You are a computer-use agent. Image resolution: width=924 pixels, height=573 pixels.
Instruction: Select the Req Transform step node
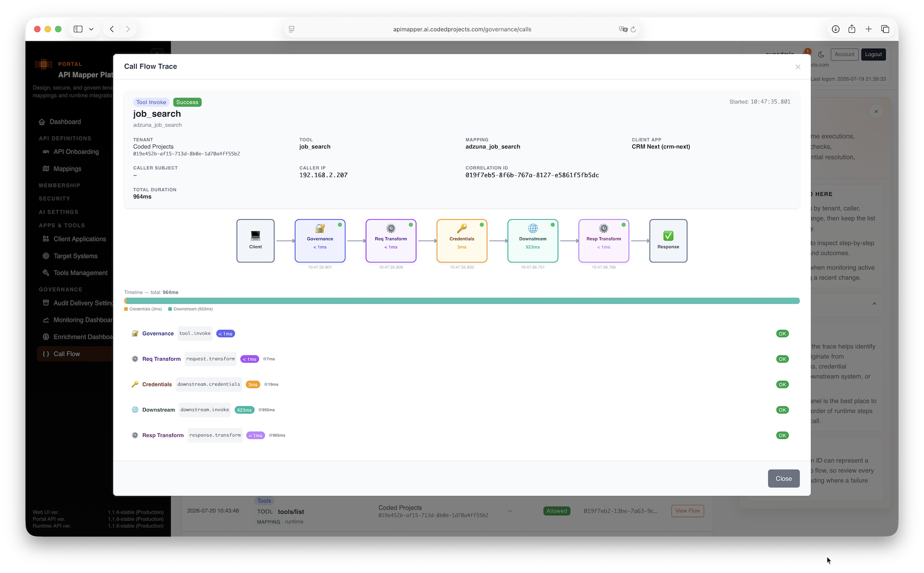point(391,241)
